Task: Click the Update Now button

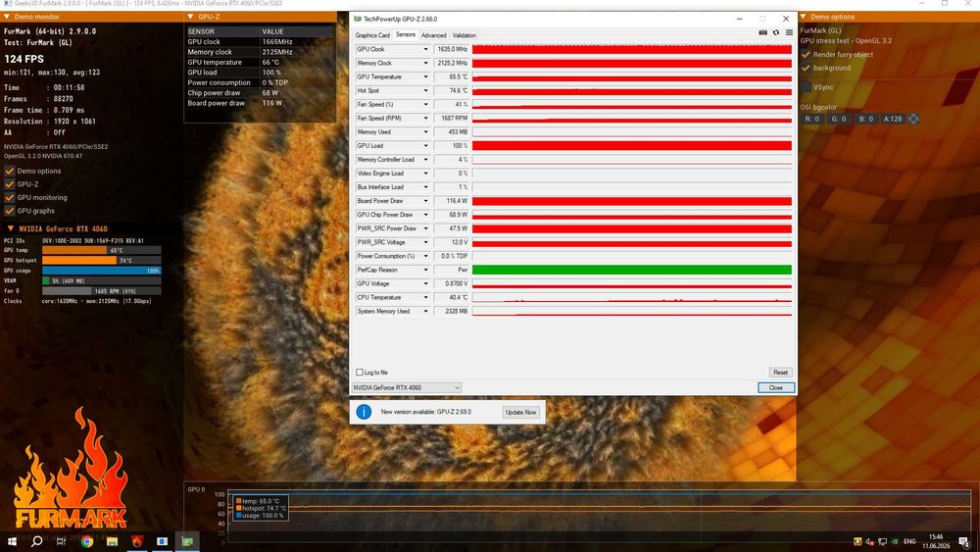Action: 520,412
